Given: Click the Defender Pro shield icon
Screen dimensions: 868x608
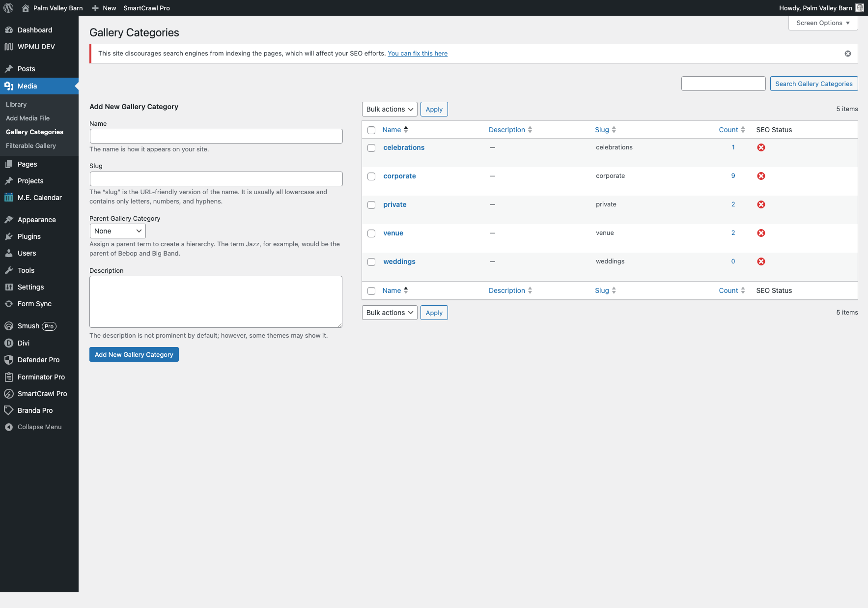Looking at the screenshot, I should (9, 360).
